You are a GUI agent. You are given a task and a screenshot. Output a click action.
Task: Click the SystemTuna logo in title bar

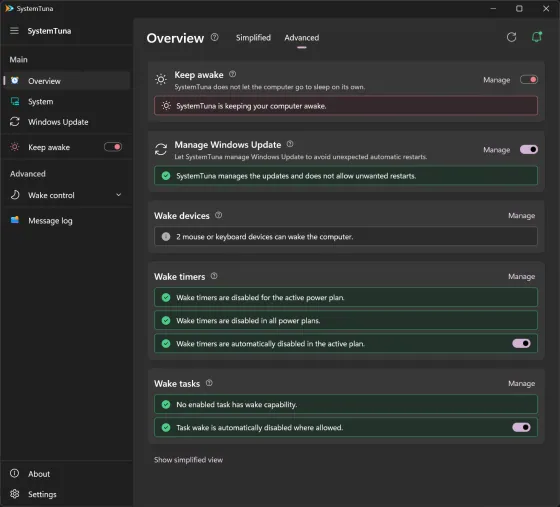pyautogui.click(x=9, y=8)
